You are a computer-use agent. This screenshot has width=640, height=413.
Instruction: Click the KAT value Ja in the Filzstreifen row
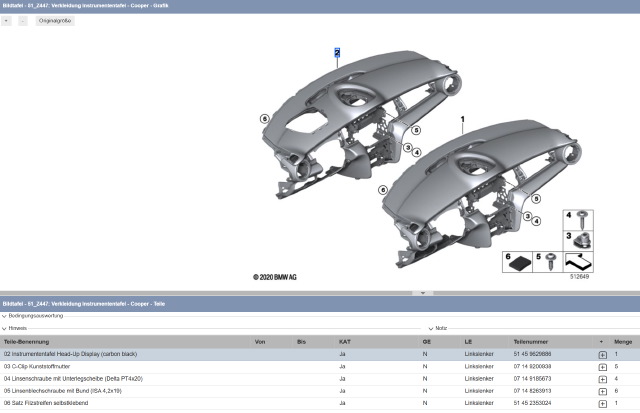[x=342, y=403]
